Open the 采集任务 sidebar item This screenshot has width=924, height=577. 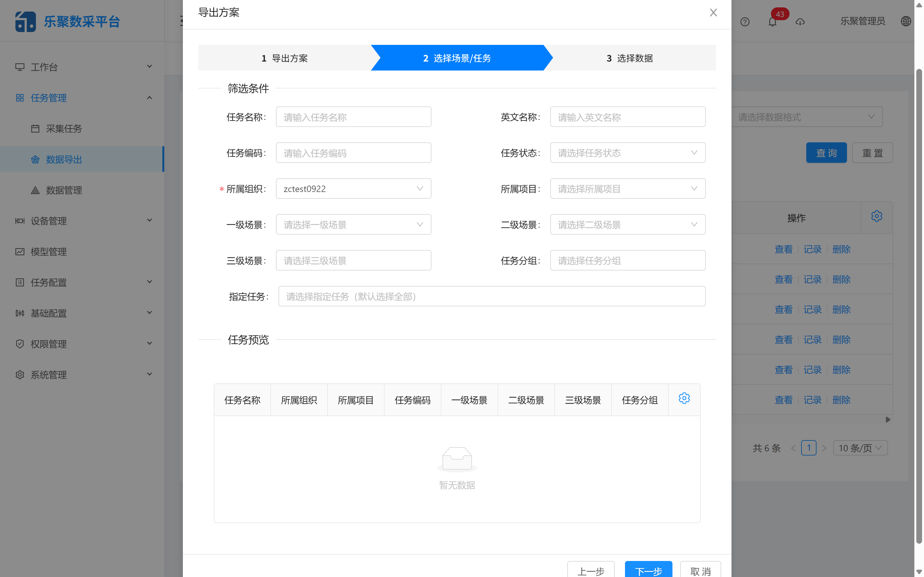coord(62,129)
